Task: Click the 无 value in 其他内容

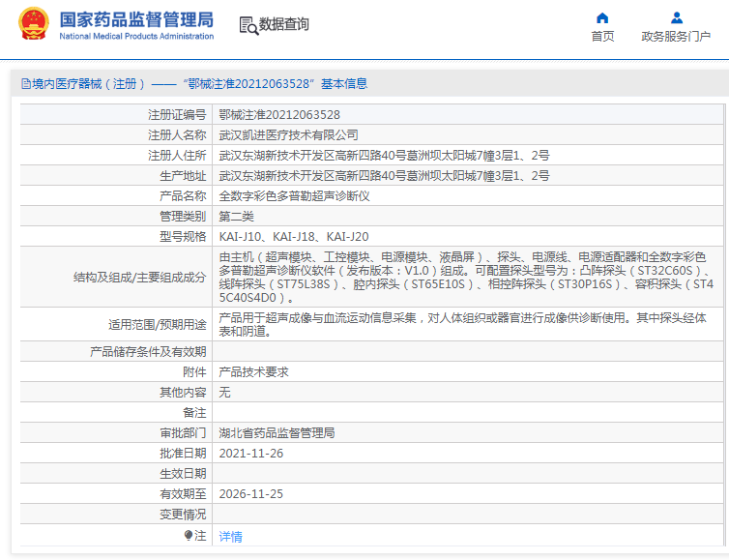Action: 224,393
